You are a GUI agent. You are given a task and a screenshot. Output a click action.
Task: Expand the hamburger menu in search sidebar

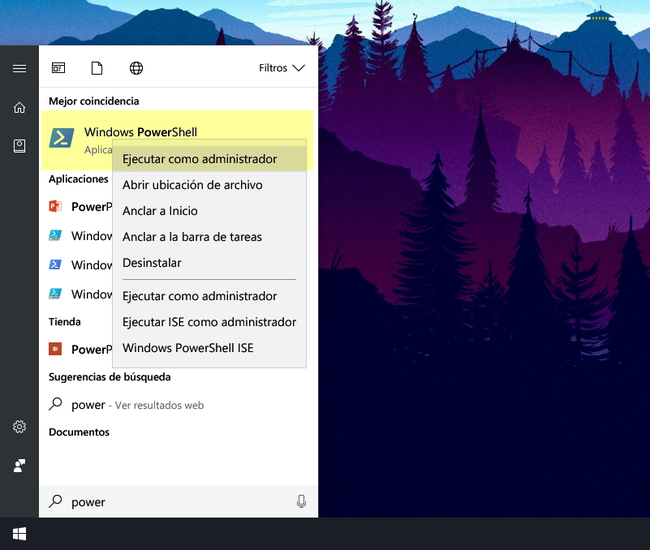(19, 68)
